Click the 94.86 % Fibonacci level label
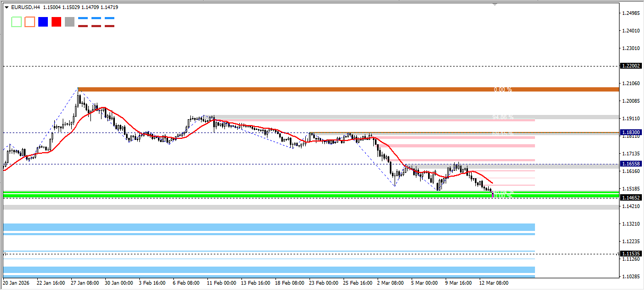The width and height of the screenshot is (644, 290). 503,117
